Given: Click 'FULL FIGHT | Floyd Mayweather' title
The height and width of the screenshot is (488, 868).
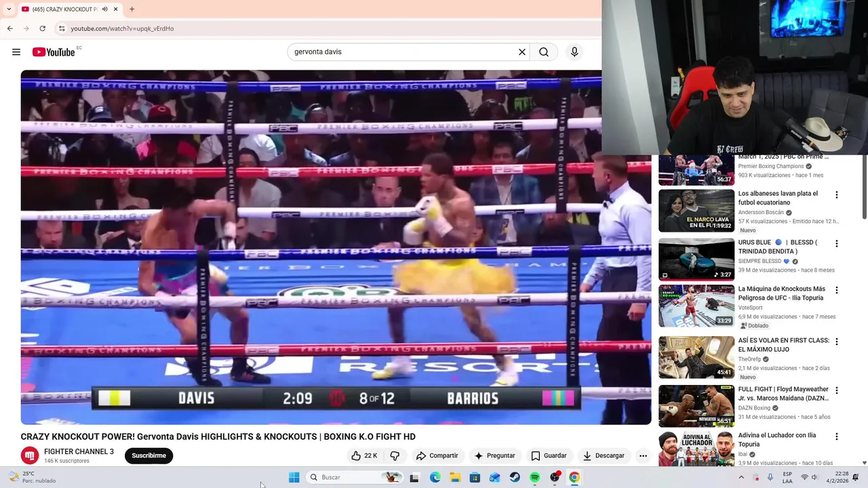Looking at the screenshot, I should point(783,394).
